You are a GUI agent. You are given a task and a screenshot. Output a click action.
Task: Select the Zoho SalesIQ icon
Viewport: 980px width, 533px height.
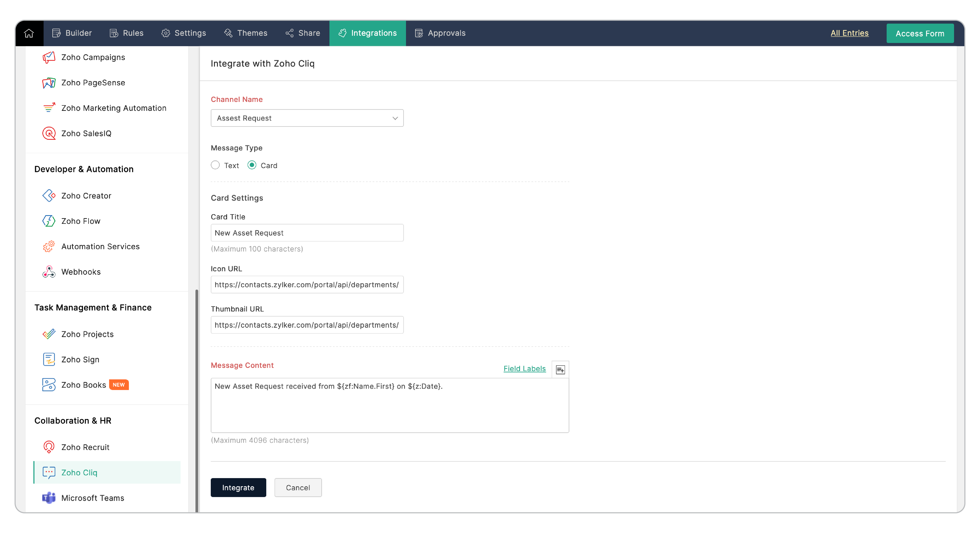(49, 133)
